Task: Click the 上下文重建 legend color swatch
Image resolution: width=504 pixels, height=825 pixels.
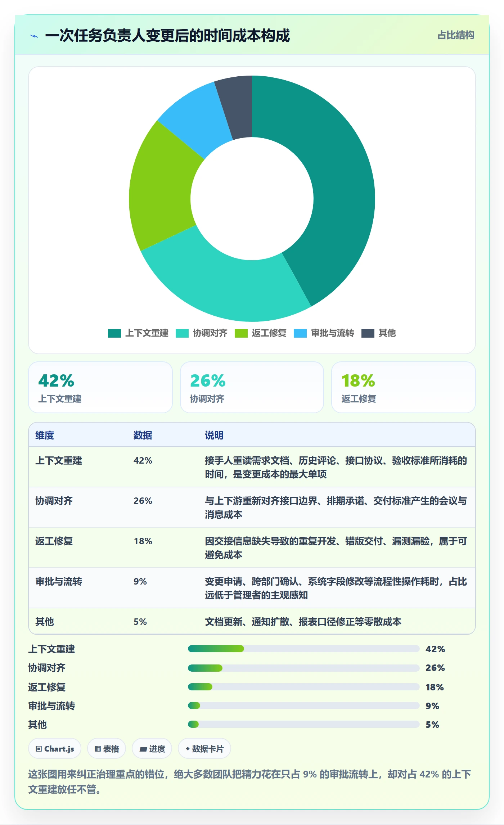Action: click(114, 333)
